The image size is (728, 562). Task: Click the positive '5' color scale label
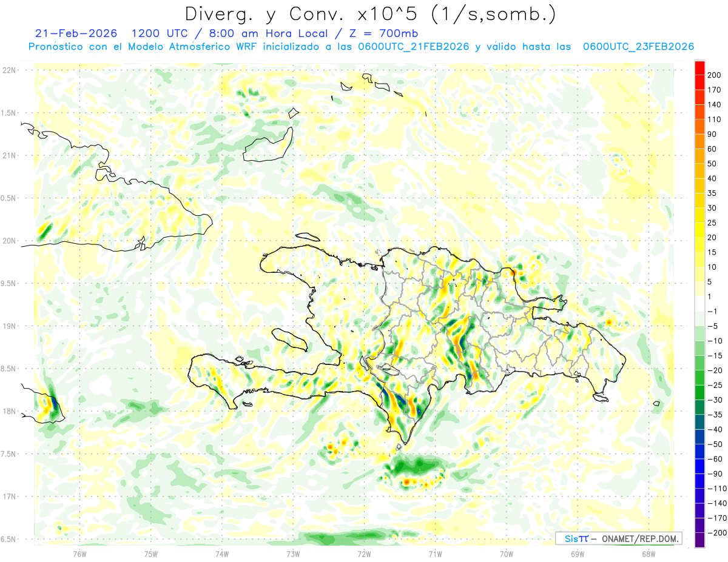point(710,282)
